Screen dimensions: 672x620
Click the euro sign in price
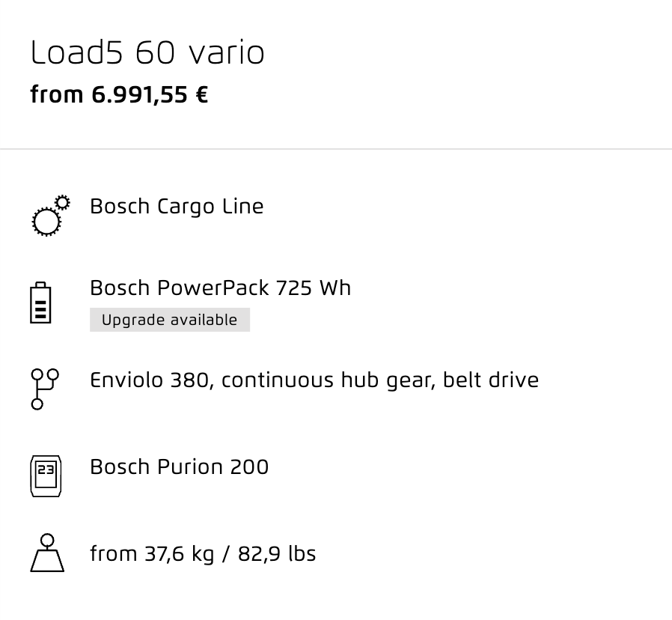(x=202, y=95)
